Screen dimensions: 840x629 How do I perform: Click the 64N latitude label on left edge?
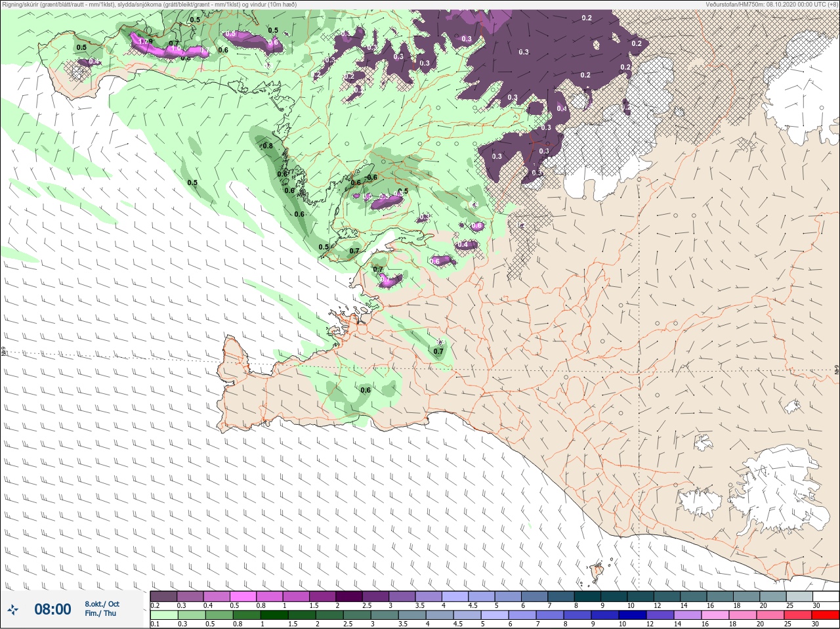(x=3, y=352)
